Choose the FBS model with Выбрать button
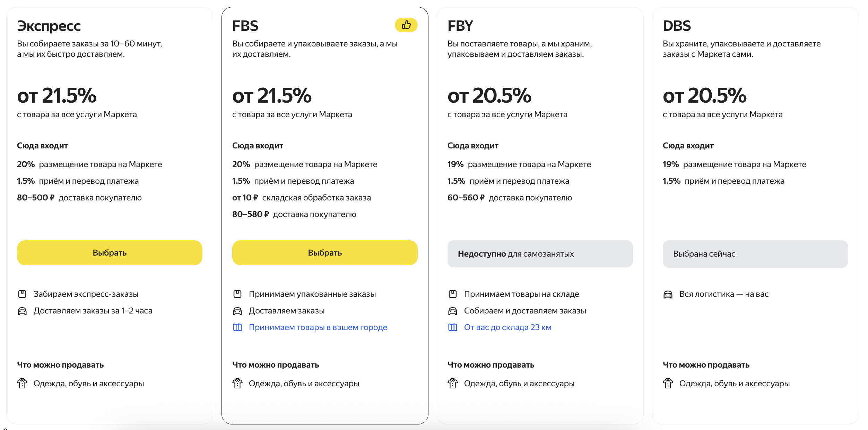The height and width of the screenshot is (430, 868). [x=325, y=253]
